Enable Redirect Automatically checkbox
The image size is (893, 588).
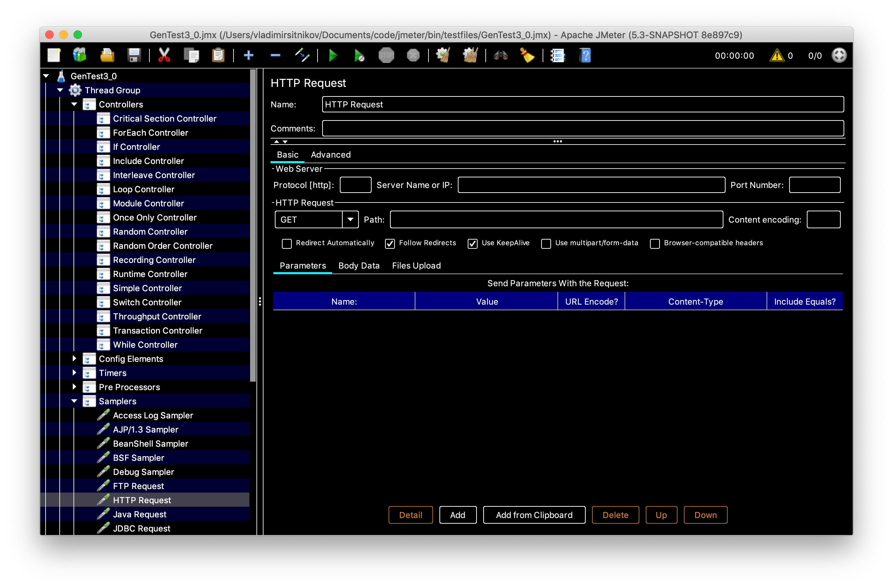287,243
